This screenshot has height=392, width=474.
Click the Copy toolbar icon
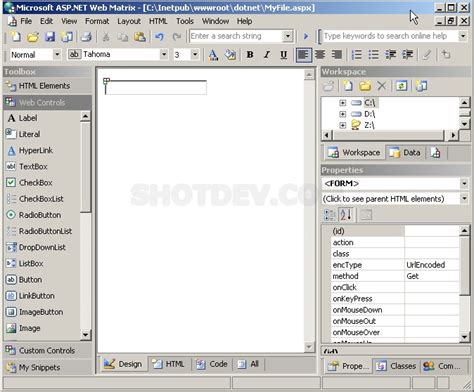pos(123,36)
